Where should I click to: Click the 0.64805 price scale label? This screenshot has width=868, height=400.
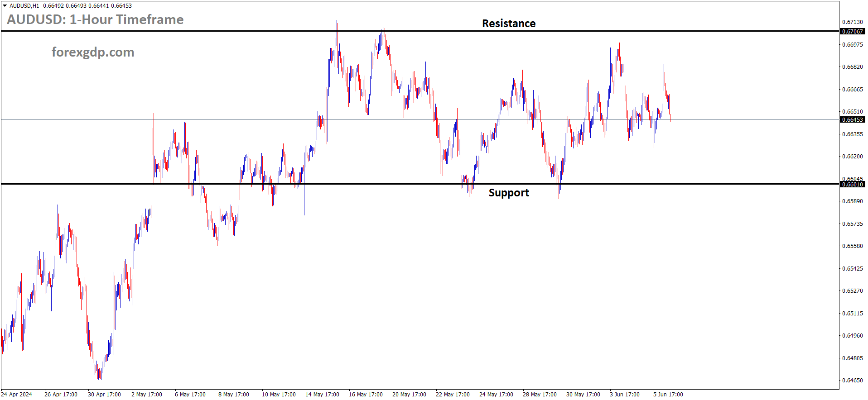852,358
